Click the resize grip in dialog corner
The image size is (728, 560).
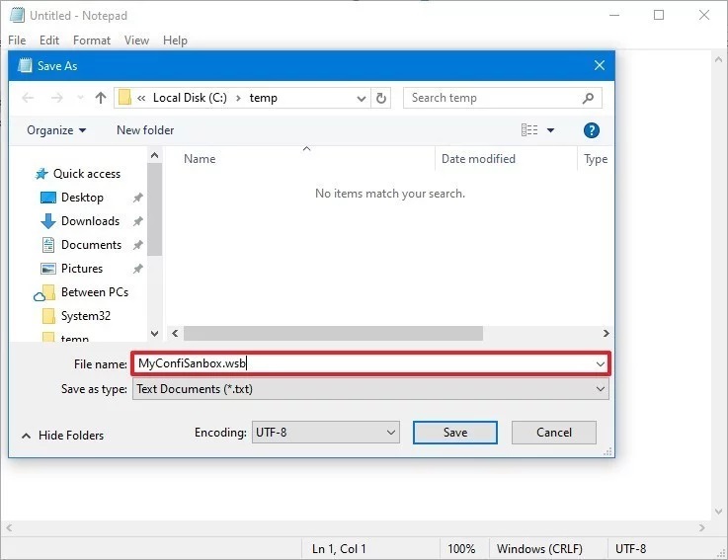pyautogui.click(x=607, y=451)
